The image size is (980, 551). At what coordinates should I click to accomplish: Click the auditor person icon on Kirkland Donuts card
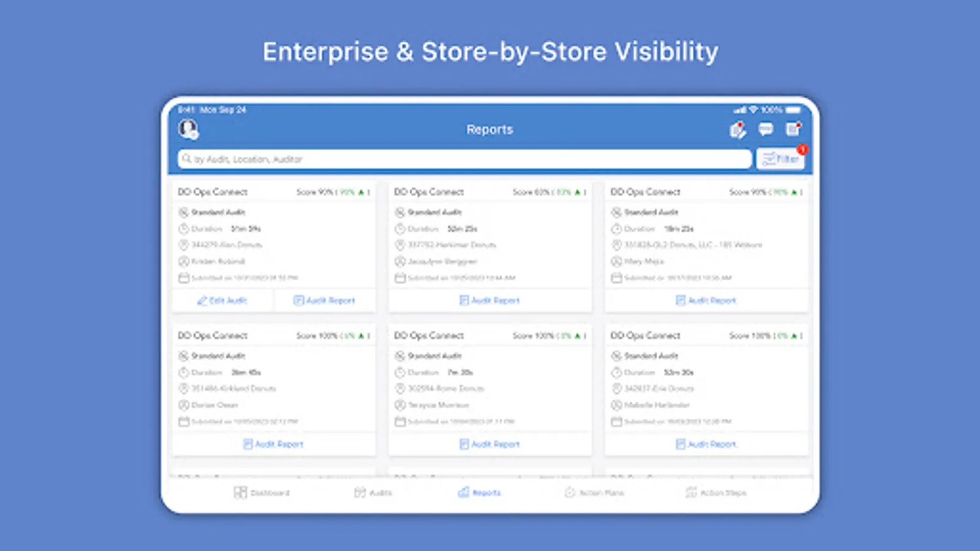click(x=183, y=405)
